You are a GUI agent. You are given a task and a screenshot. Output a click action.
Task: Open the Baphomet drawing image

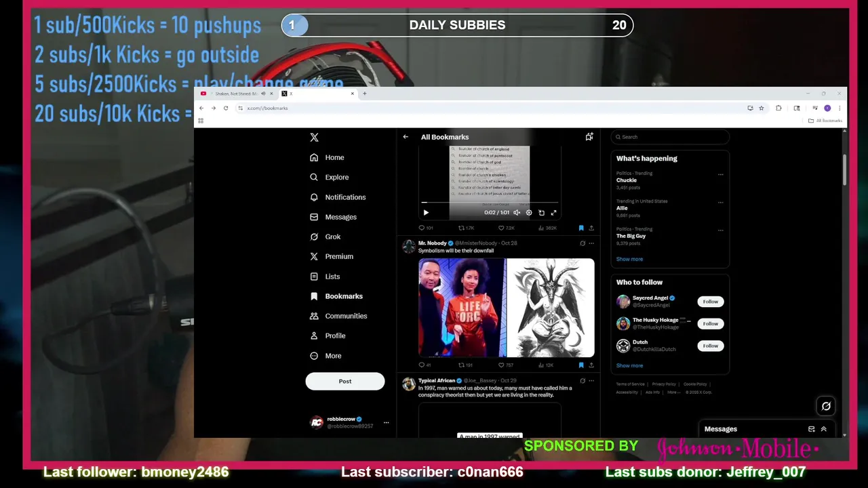551,308
